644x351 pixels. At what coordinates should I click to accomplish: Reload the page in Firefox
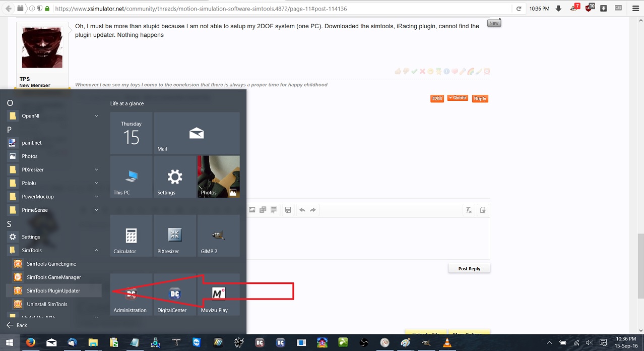click(x=519, y=9)
